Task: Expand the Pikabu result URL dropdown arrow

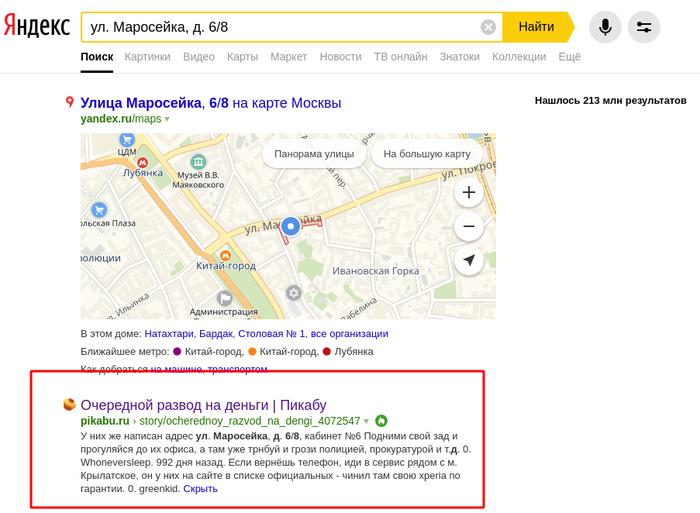Action: 367,421
